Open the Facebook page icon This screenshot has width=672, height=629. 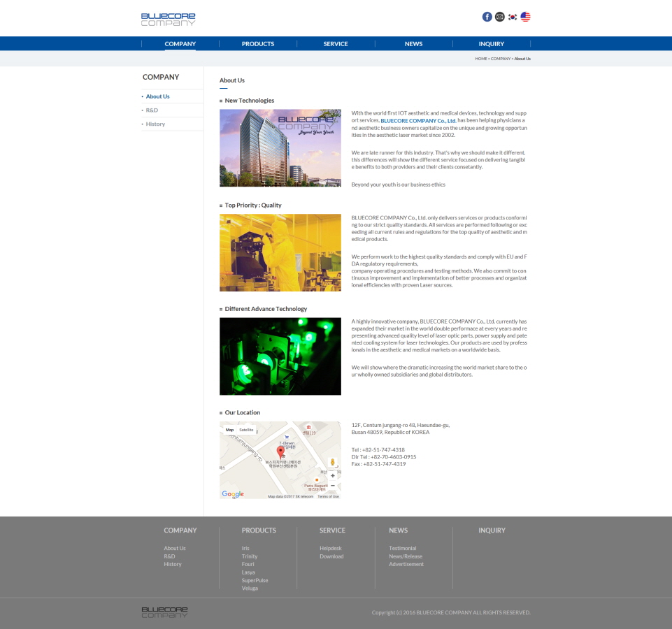(487, 17)
